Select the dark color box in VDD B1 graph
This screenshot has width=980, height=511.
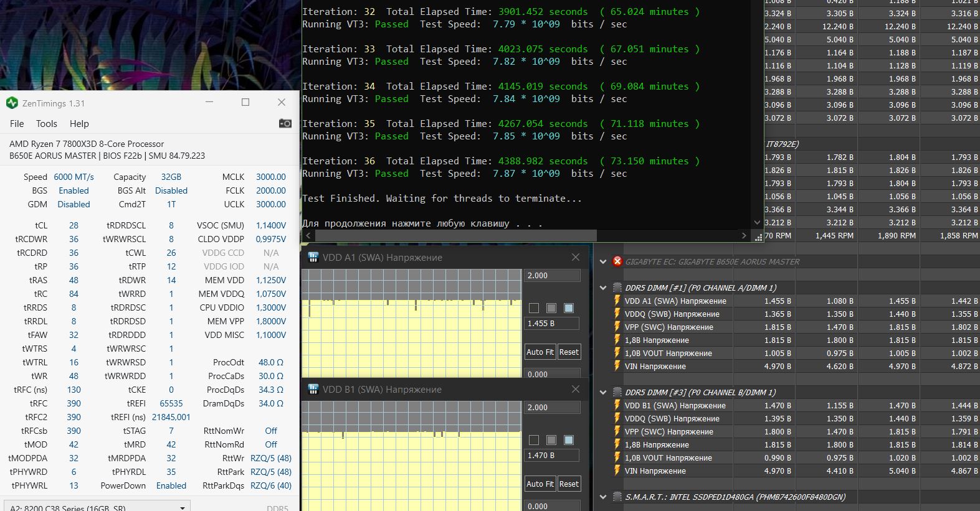click(534, 440)
